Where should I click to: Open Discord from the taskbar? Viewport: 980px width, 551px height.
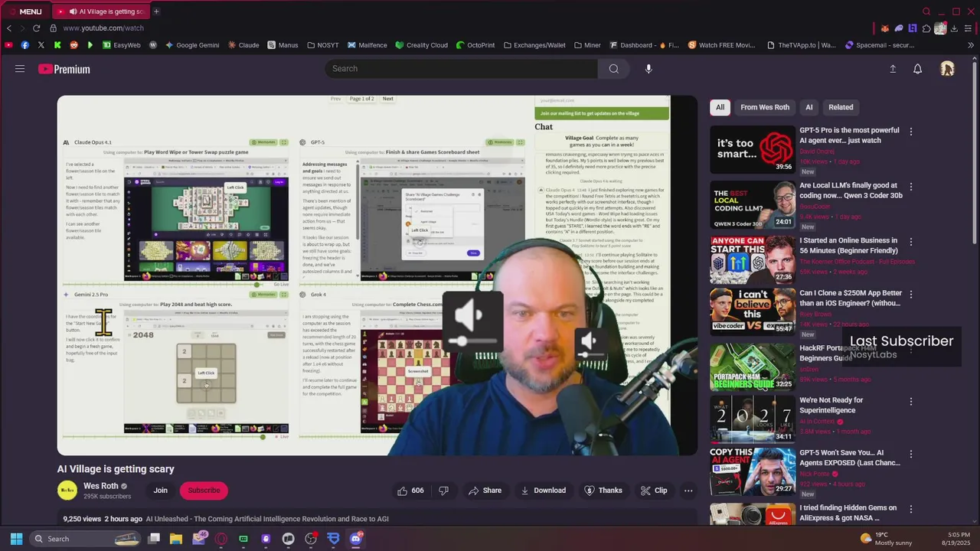click(x=355, y=539)
